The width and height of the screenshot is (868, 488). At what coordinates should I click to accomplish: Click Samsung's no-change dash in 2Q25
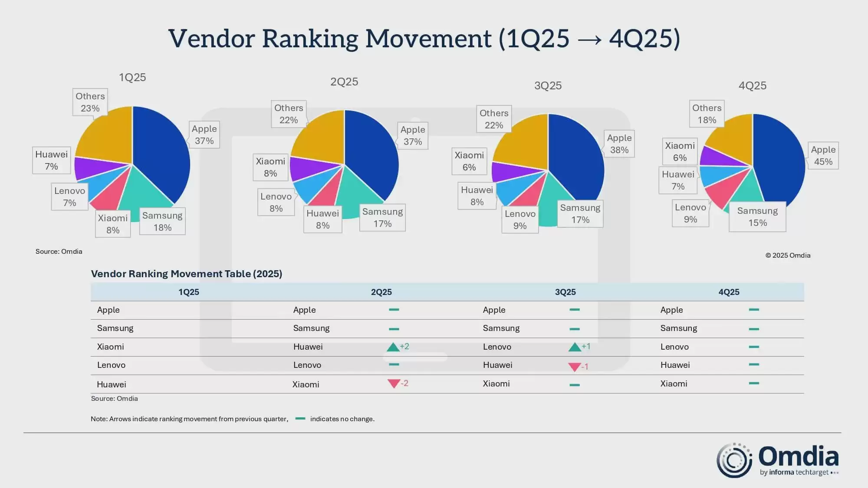click(394, 329)
